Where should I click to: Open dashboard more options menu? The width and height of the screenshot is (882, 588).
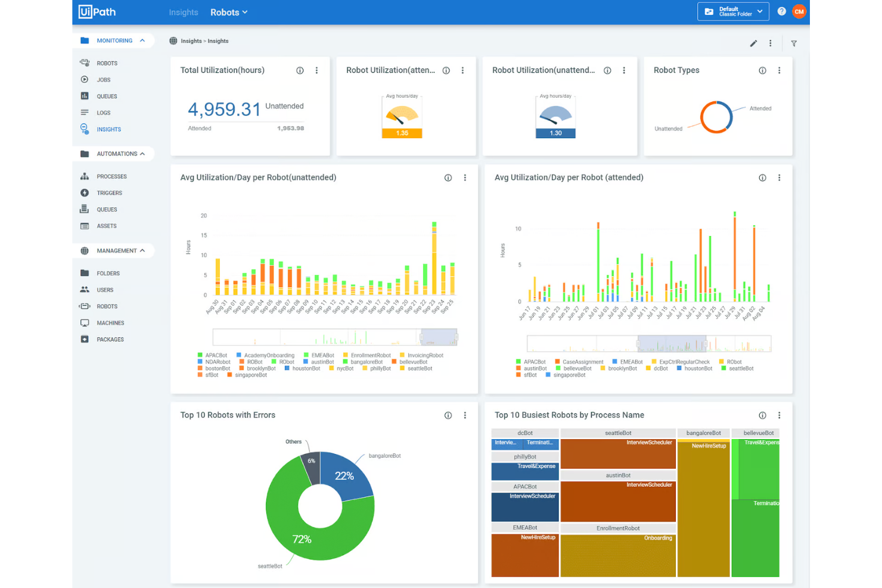tap(771, 43)
